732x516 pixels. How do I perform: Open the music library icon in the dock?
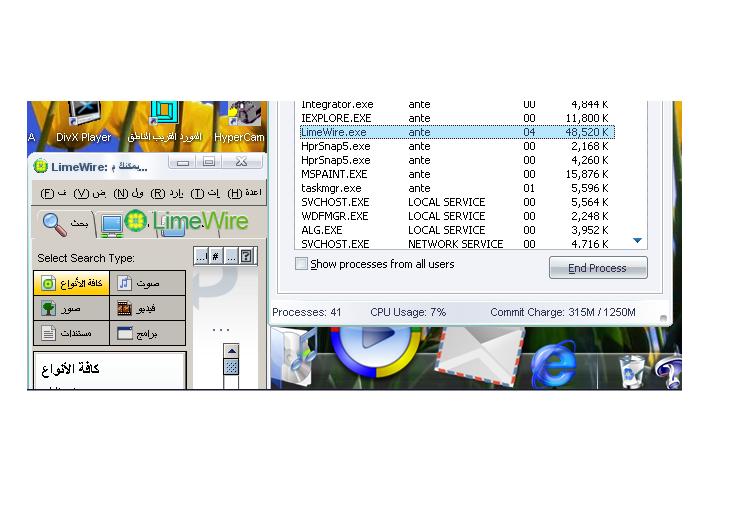pyautogui.click(x=293, y=356)
